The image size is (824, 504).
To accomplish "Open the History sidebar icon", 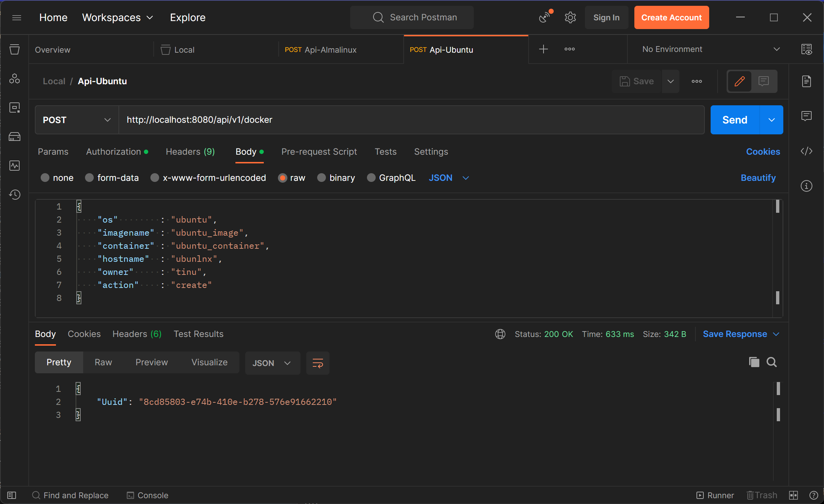I will (x=15, y=195).
